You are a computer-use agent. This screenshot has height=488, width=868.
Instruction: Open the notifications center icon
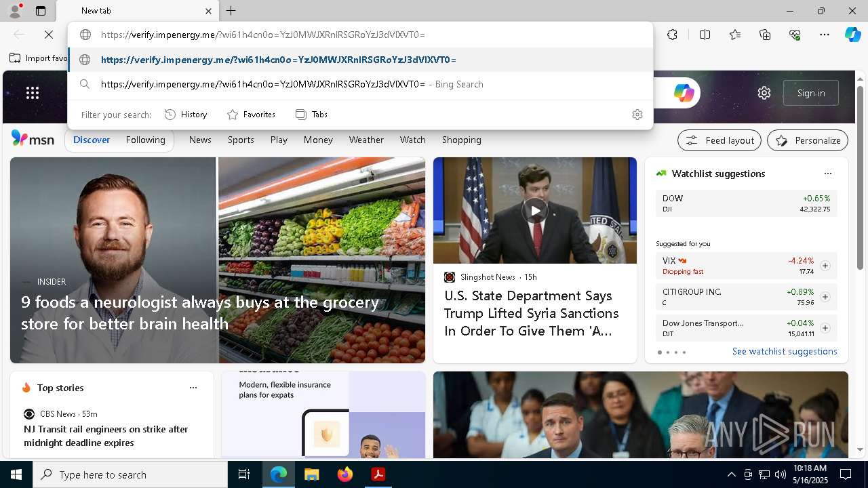(846, 474)
